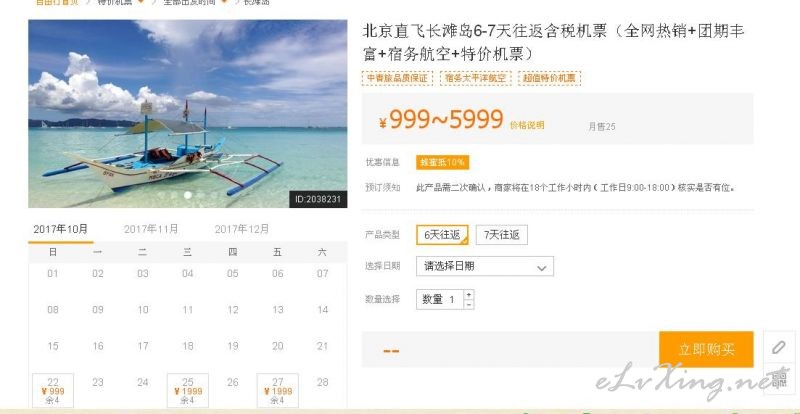Switch to the 2017年11月 calendar tab
The height and width of the screenshot is (414, 800).
[x=151, y=229]
